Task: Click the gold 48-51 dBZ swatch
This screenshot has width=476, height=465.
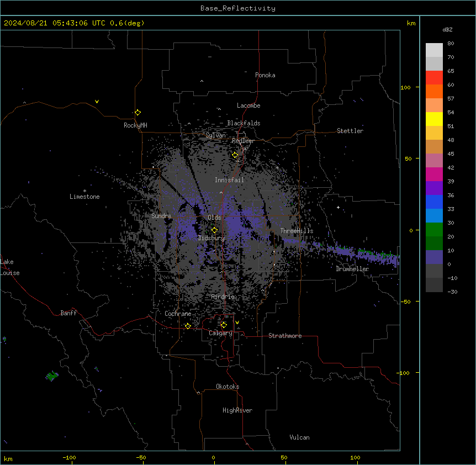Action: (434, 133)
